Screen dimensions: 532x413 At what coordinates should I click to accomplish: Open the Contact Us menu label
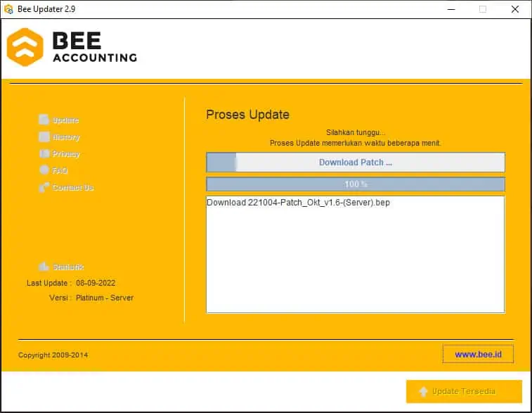coord(73,187)
